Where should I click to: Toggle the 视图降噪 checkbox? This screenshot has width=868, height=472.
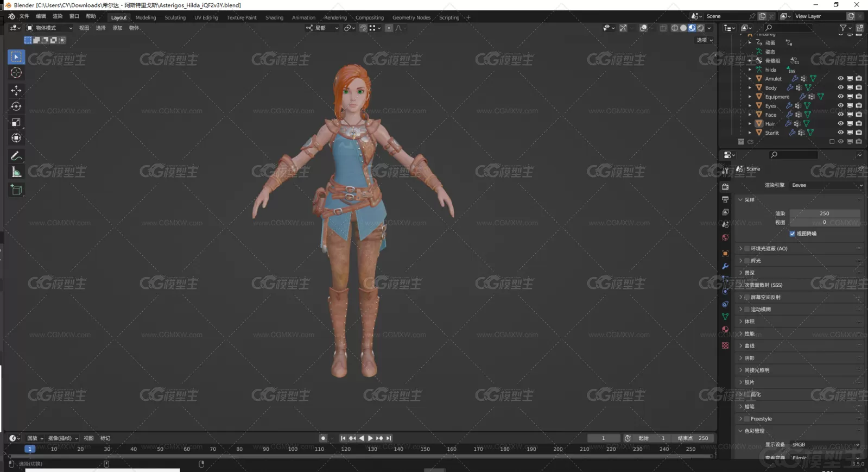tap(793, 234)
